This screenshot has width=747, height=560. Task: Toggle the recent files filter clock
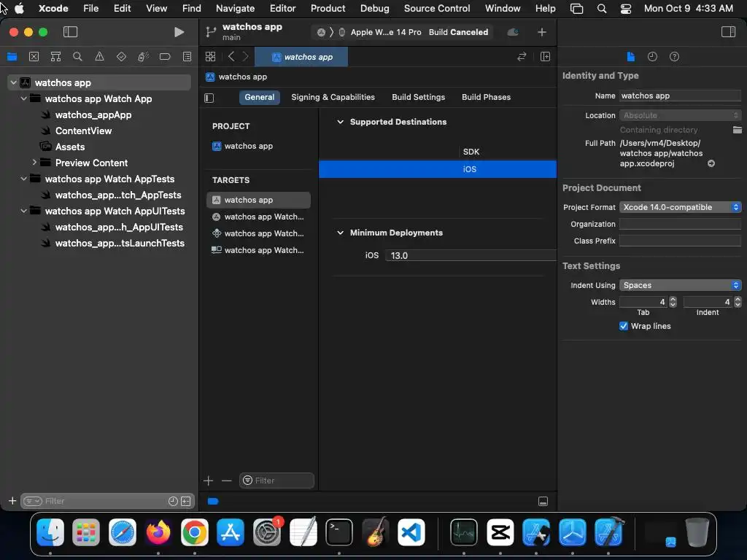pos(173,501)
